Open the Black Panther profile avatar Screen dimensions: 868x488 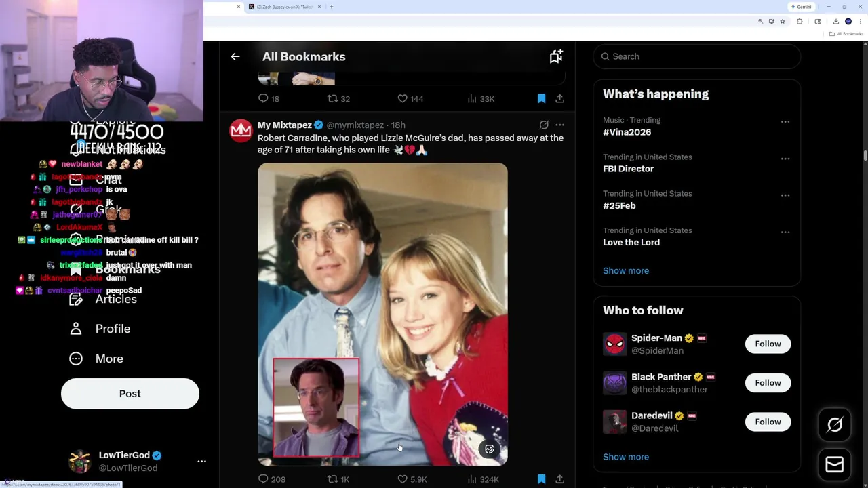click(x=615, y=383)
